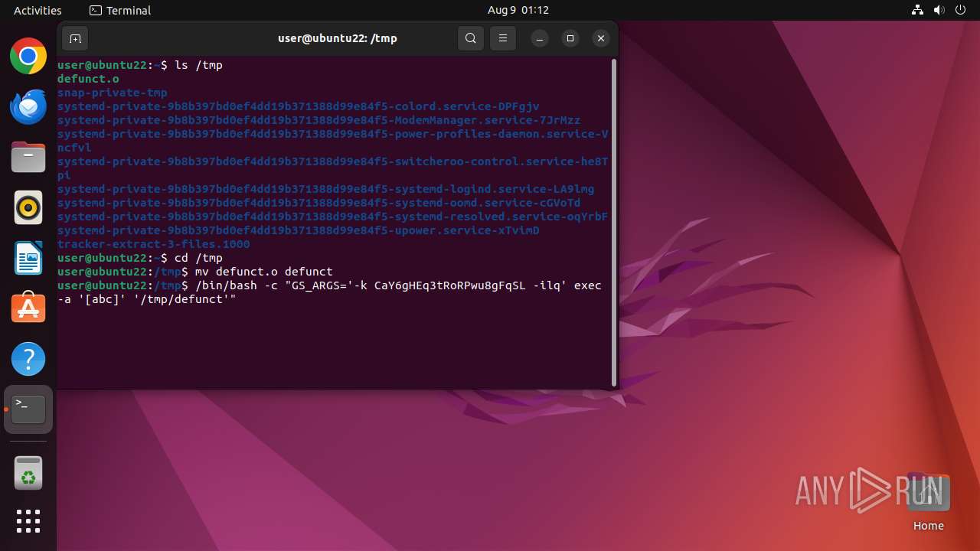Click the upower.service-xTvimD entry

(x=298, y=230)
